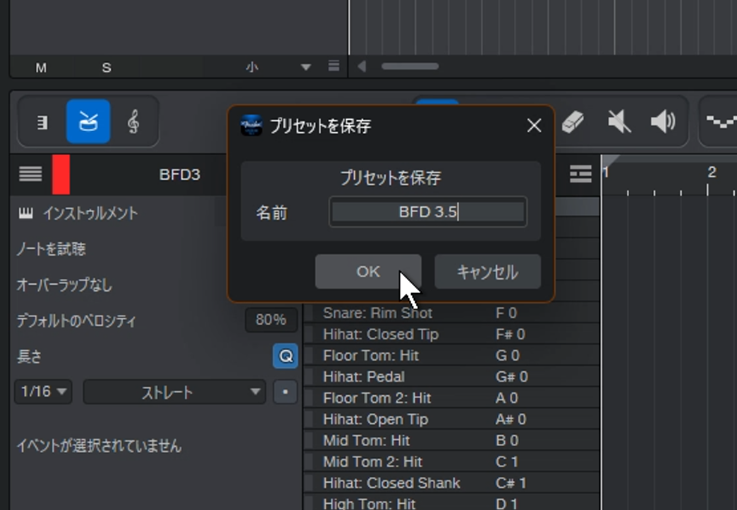Click the A# 0 pitch cell
Image resolution: width=737 pixels, height=510 pixels.
[510, 419]
